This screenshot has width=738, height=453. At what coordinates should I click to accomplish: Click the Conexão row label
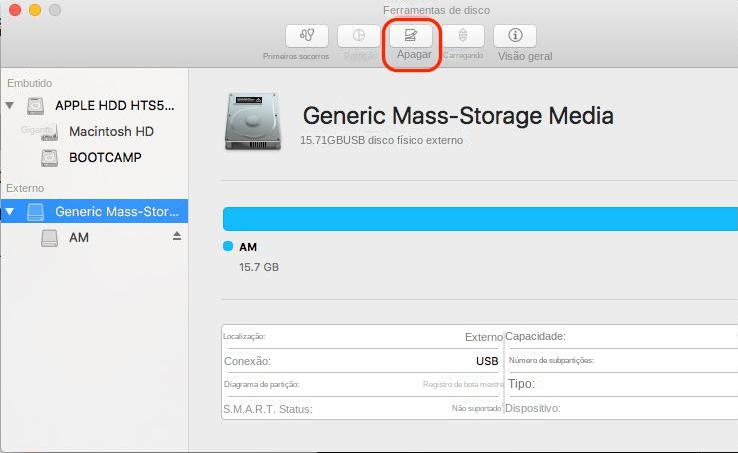coord(248,361)
